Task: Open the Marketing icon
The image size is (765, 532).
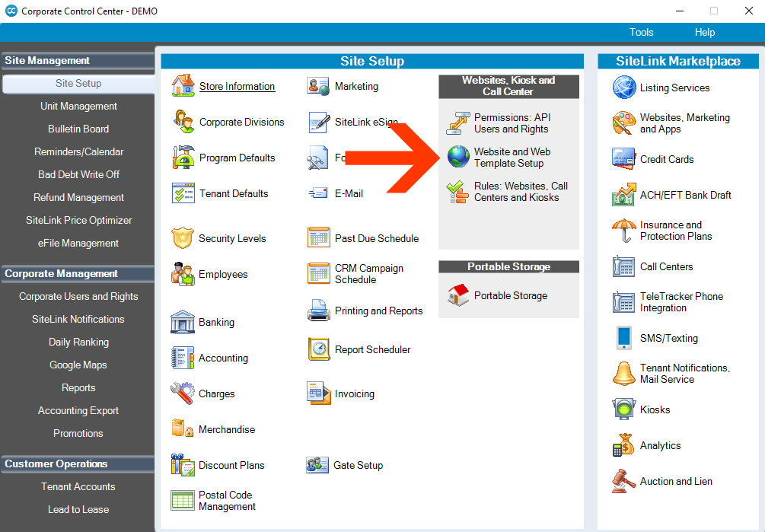Action: click(318, 86)
